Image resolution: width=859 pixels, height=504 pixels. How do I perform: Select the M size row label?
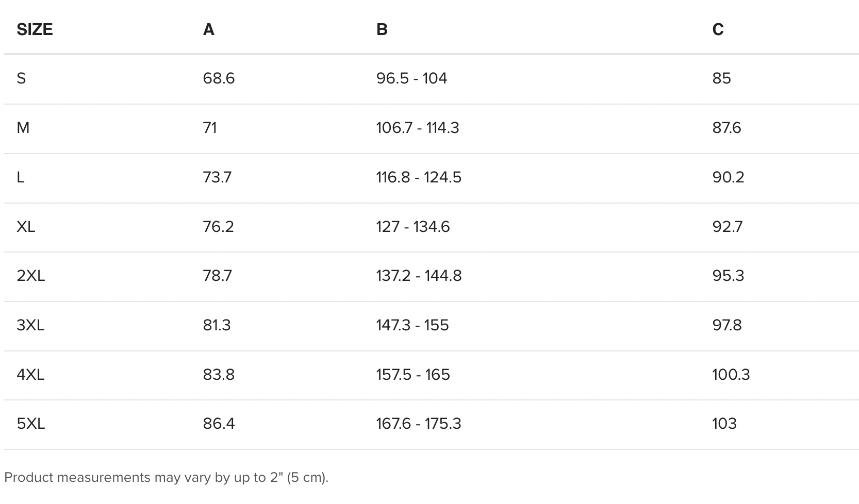point(23,128)
